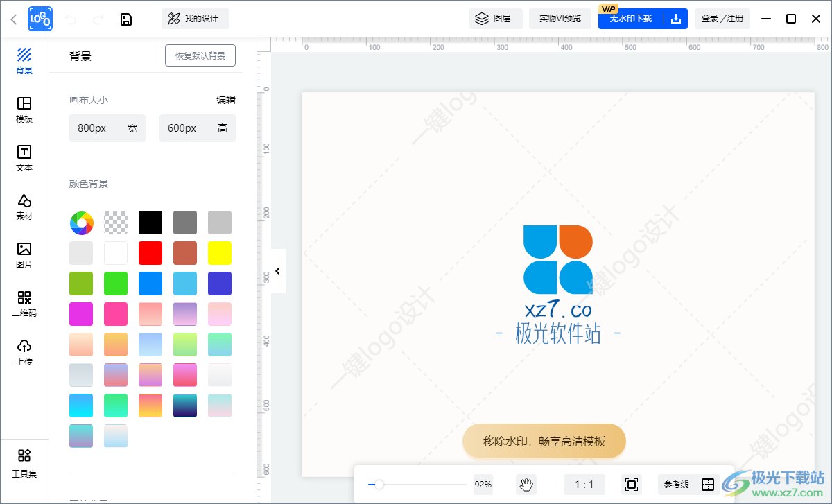
Task: Expand the collapsed side panel arrow on canvas edge
Action: click(x=277, y=271)
